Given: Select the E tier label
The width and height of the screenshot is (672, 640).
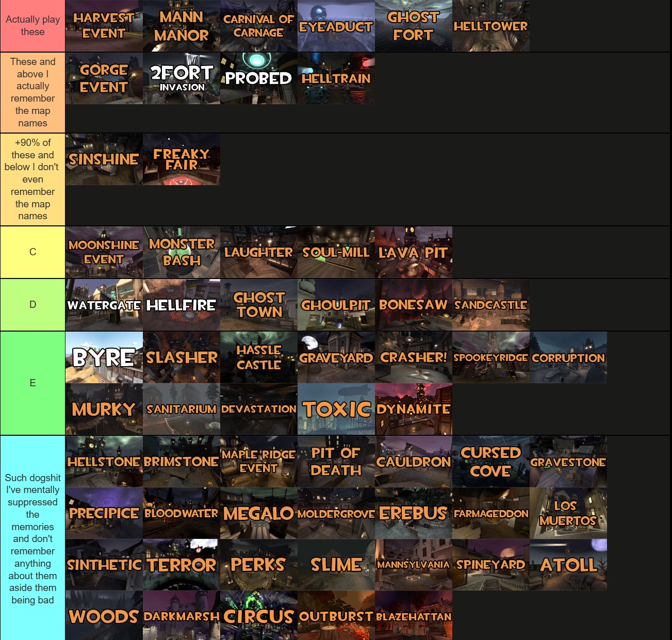Looking at the screenshot, I should [x=32, y=383].
